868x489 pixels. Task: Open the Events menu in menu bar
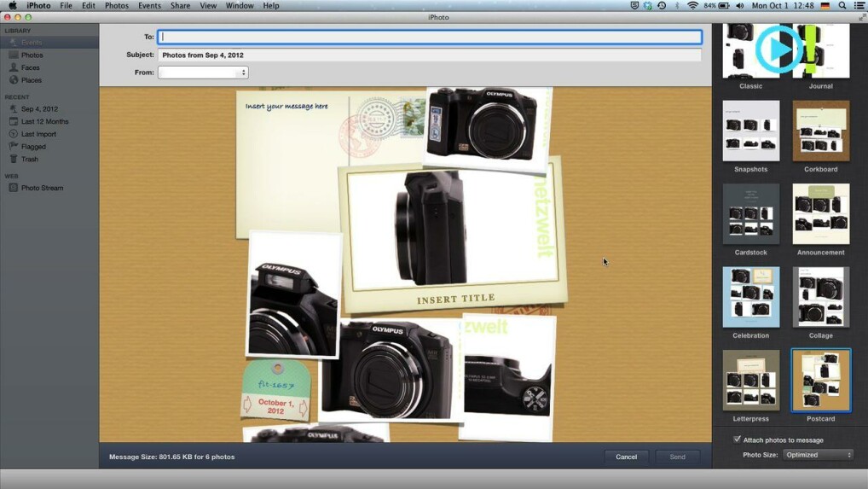click(x=149, y=6)
